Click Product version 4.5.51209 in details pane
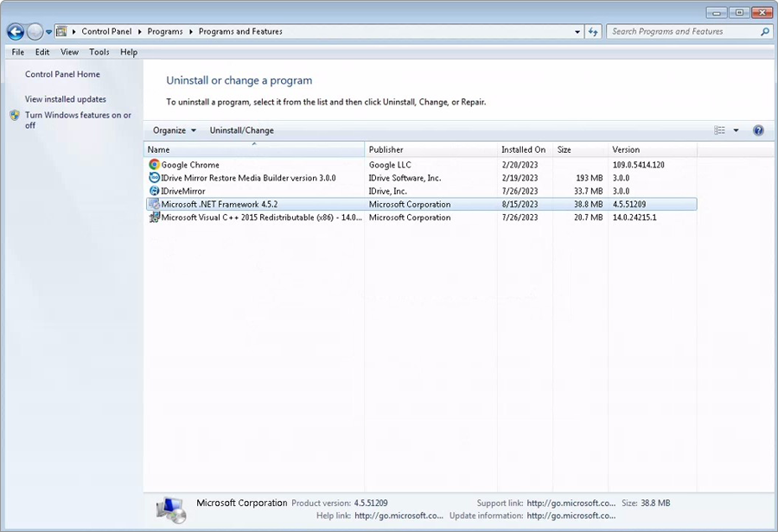Image resolution: width=778 pixels, height=532 pixels. click(371, 503)
